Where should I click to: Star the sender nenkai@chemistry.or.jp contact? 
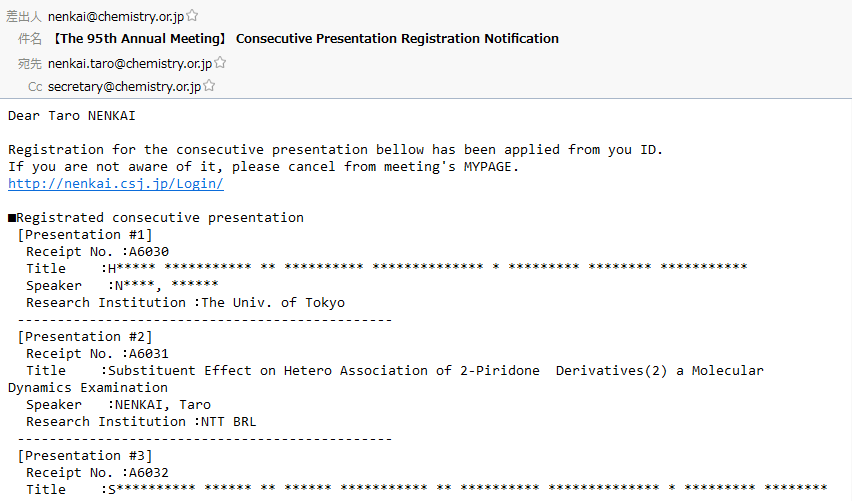[x=192, y=16]
